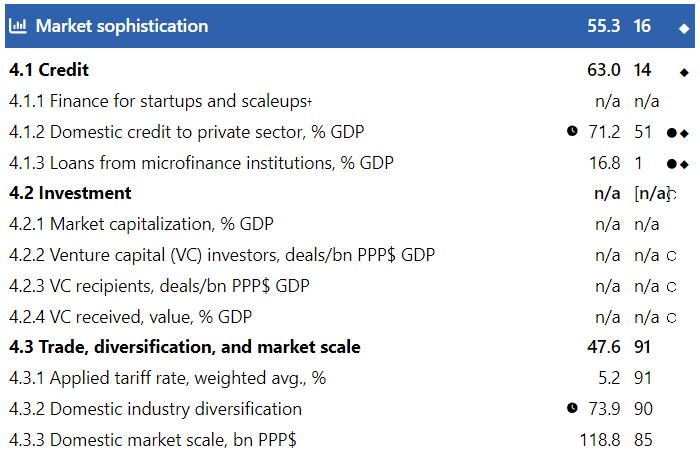The height and width of the screenshot is (465, 700).
Task: Select the 4.2 Investment section heading
Action: pos(70,193)
